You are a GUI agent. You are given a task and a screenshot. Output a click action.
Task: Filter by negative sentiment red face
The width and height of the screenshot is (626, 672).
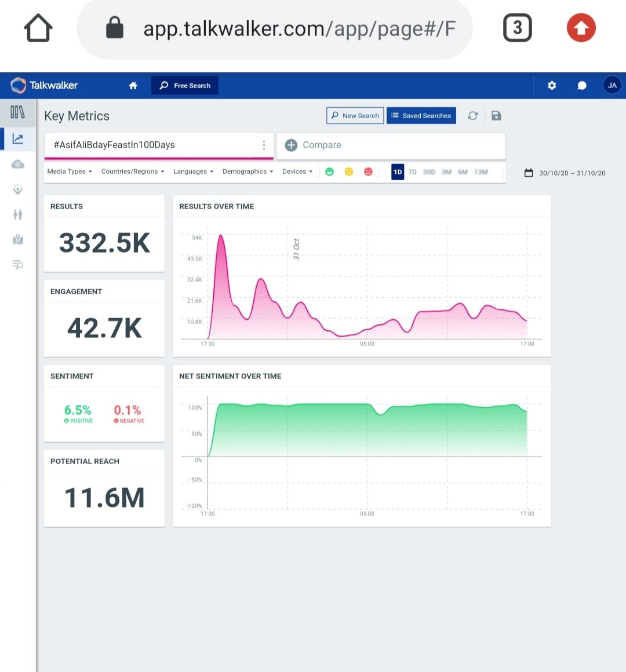[368, 172]
